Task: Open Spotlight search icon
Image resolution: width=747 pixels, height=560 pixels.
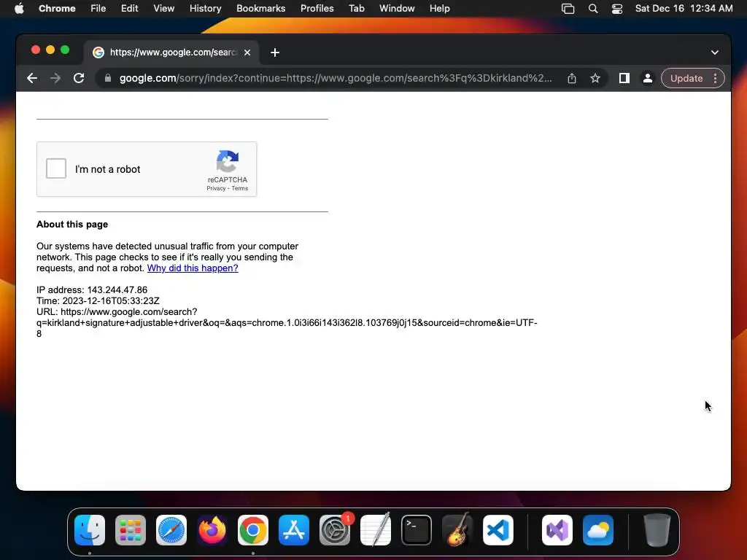Action: pyautogui.click(x=593, y=9)
